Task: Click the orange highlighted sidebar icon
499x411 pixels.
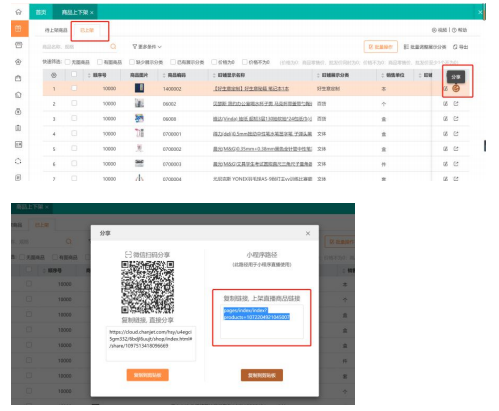Action: tap(19, 29)
